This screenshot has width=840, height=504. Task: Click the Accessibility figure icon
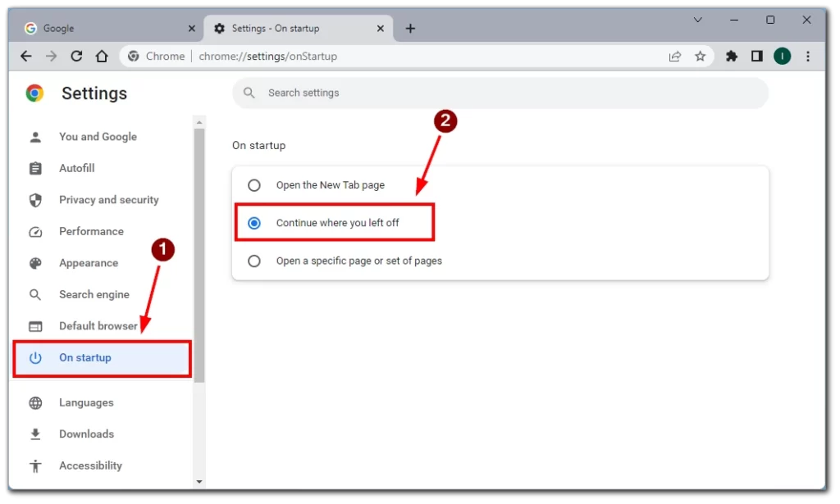click(x=35, y=466)
